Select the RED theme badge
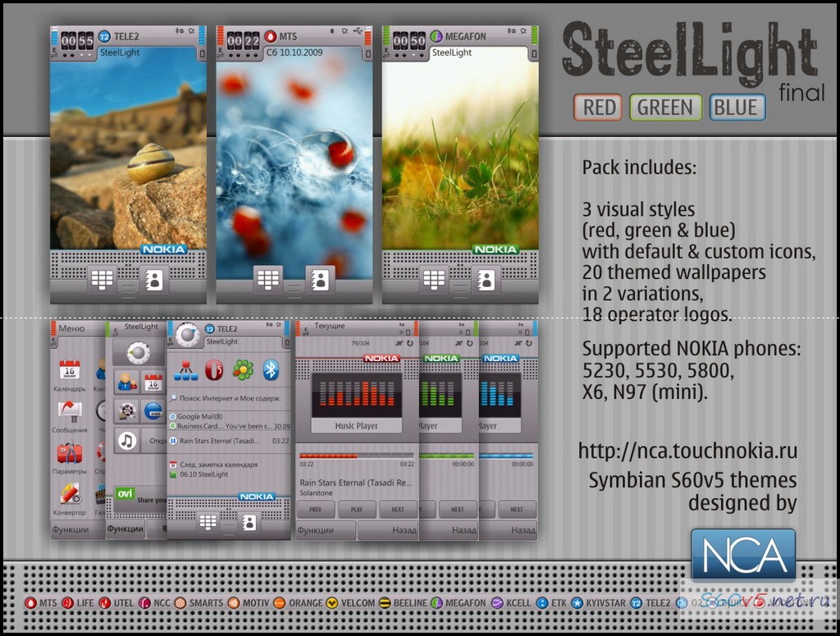 click(x=598, y=108)
